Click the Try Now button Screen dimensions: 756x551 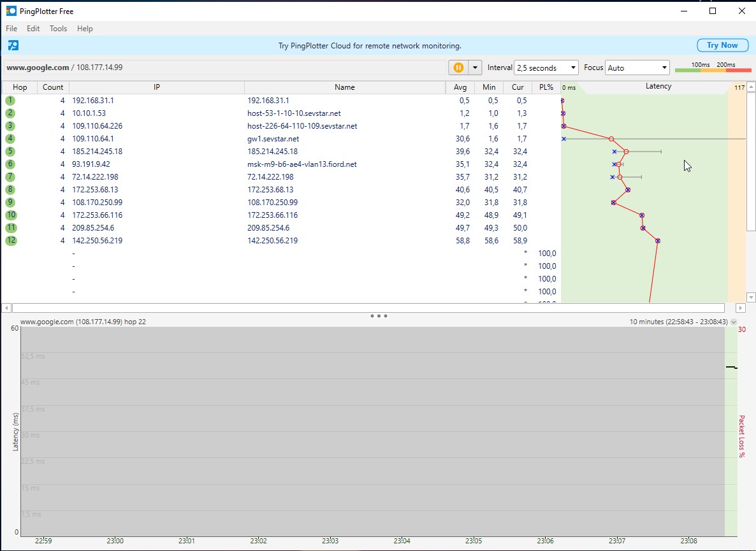pos(722,45)
